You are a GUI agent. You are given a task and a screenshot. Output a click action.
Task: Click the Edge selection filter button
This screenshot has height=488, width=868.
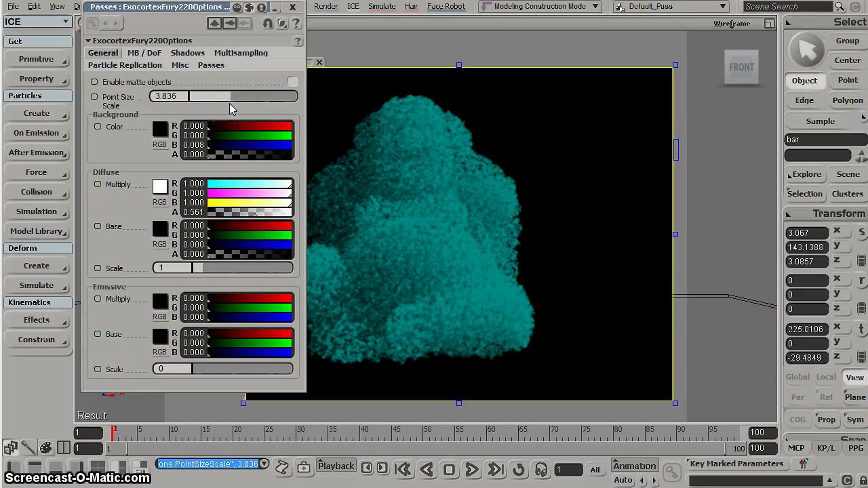804,100
